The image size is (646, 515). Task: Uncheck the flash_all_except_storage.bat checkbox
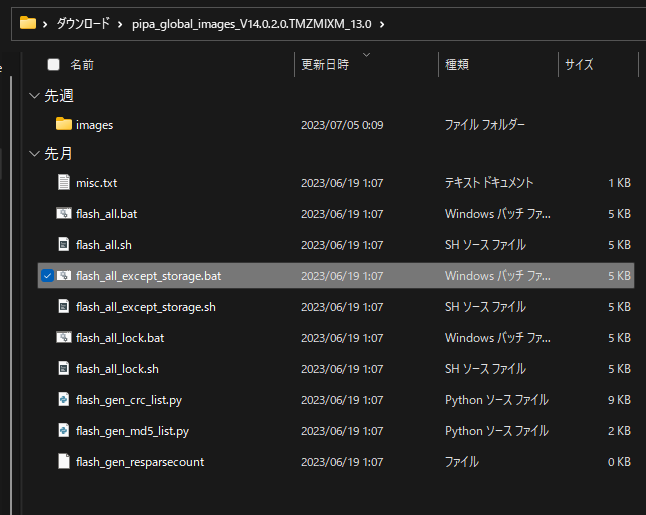coord(47,276)
